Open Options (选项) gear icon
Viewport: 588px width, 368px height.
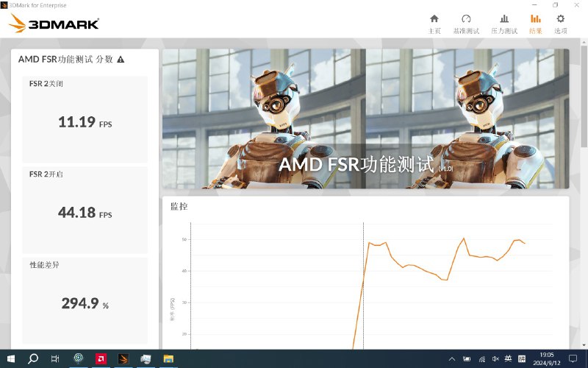coord(561,24)
